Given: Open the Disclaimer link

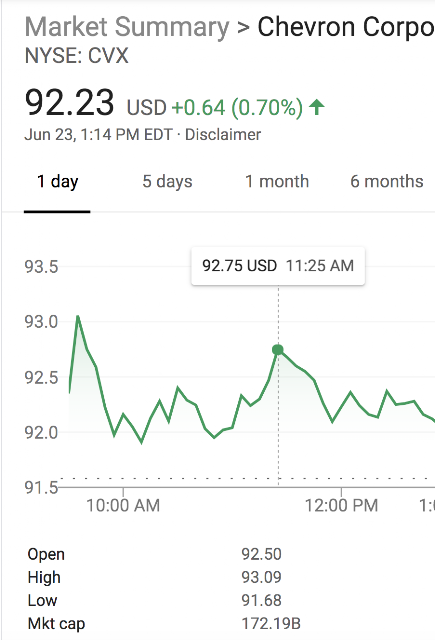Looking at the screenshot, I should (x=223, y=135).
